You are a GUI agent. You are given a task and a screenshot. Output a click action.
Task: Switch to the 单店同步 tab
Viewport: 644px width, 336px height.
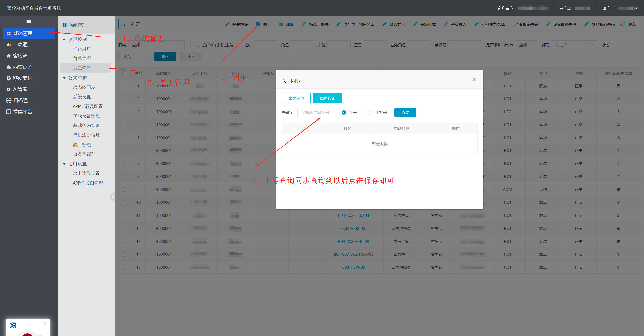[x=296, y=98]
